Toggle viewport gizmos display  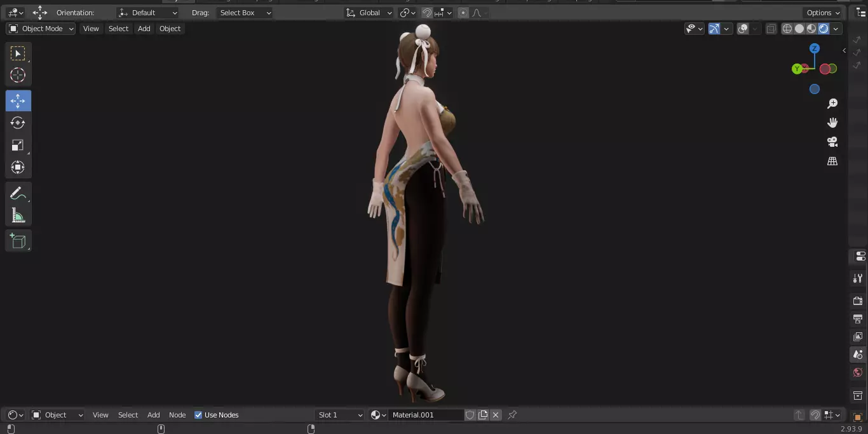pos(714,29)
